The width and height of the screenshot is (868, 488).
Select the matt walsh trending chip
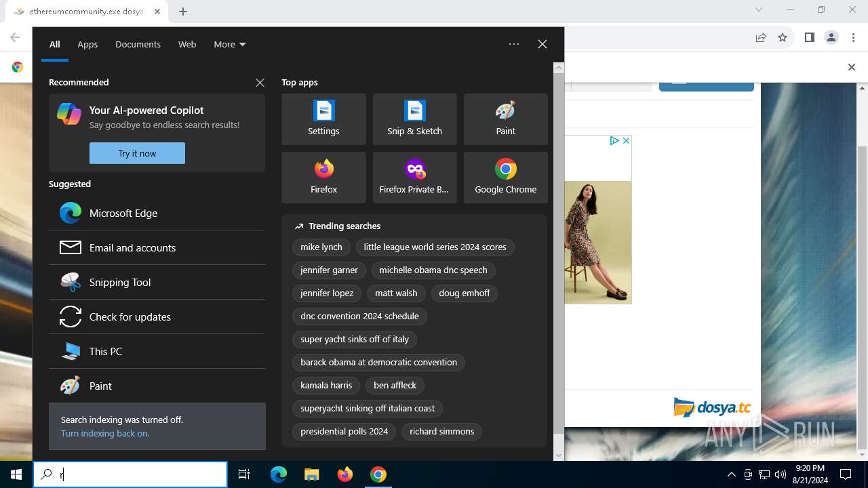[x=396, y=293]
